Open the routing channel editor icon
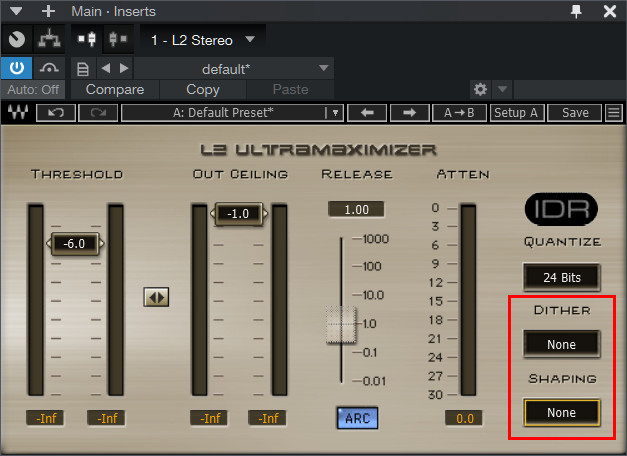This screenshot has height=456, width=627. tap(49, 39)
